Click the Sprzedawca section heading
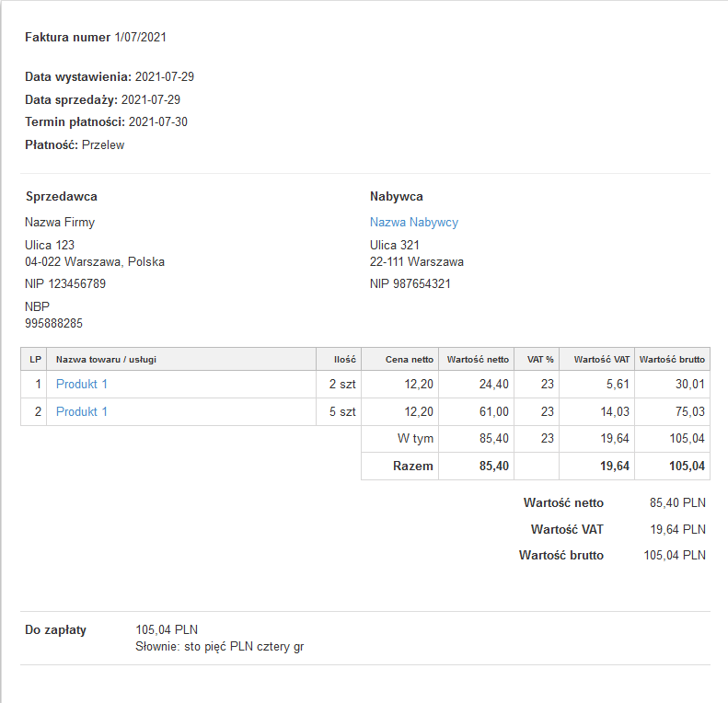 (62, 197)
